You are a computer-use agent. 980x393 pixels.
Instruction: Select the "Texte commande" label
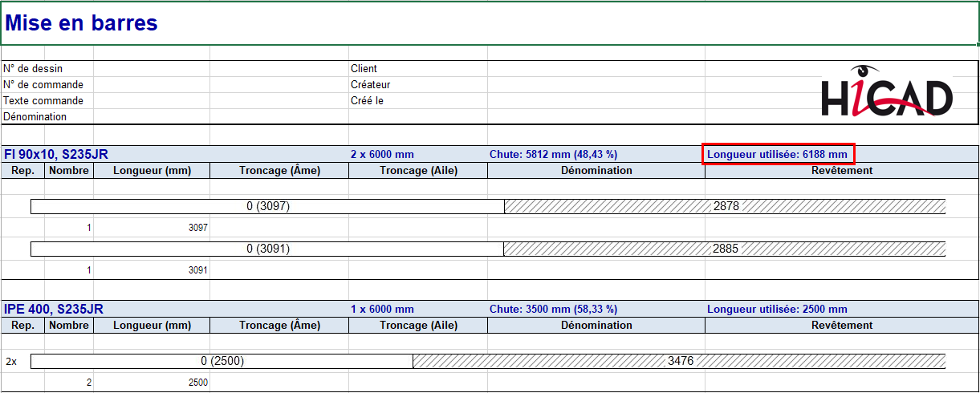[x=43, y=101]
